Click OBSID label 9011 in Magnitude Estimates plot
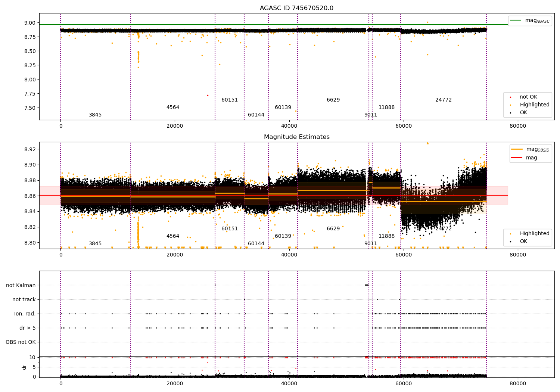Screen dimensions: 560x392 click(x=371, y=244)
